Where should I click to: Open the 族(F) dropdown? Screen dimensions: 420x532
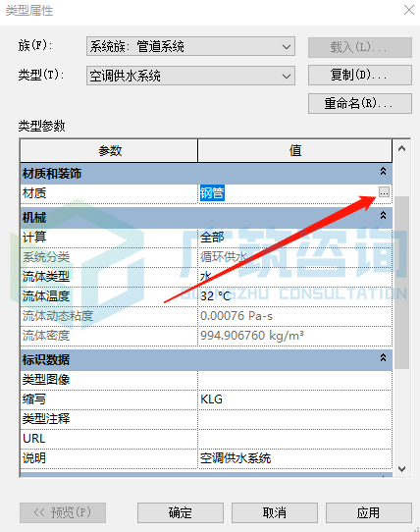coord(190,46)
